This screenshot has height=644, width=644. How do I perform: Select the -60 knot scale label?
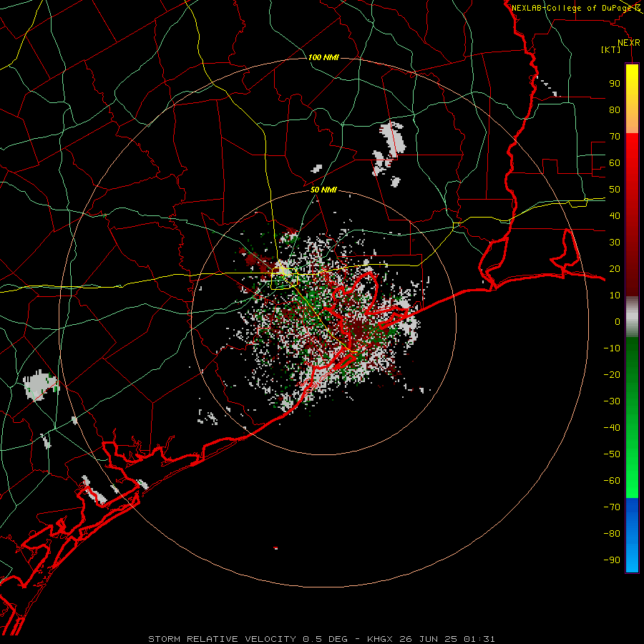(x=612, y=481)
